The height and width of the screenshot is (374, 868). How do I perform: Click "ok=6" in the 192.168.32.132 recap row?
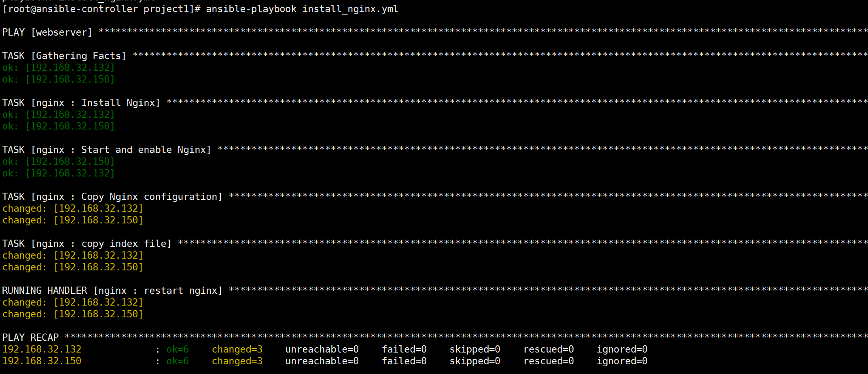tap(178, 349)
